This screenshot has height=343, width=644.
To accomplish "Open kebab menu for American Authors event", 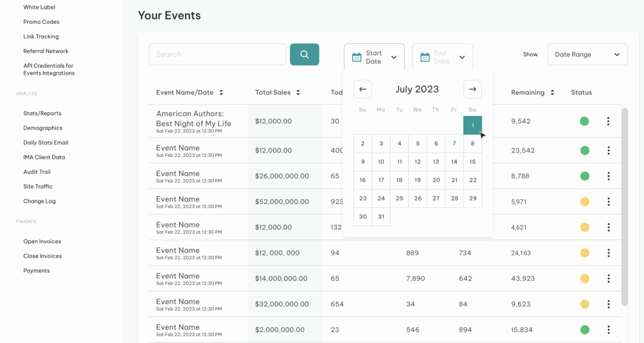I will 608,121.
